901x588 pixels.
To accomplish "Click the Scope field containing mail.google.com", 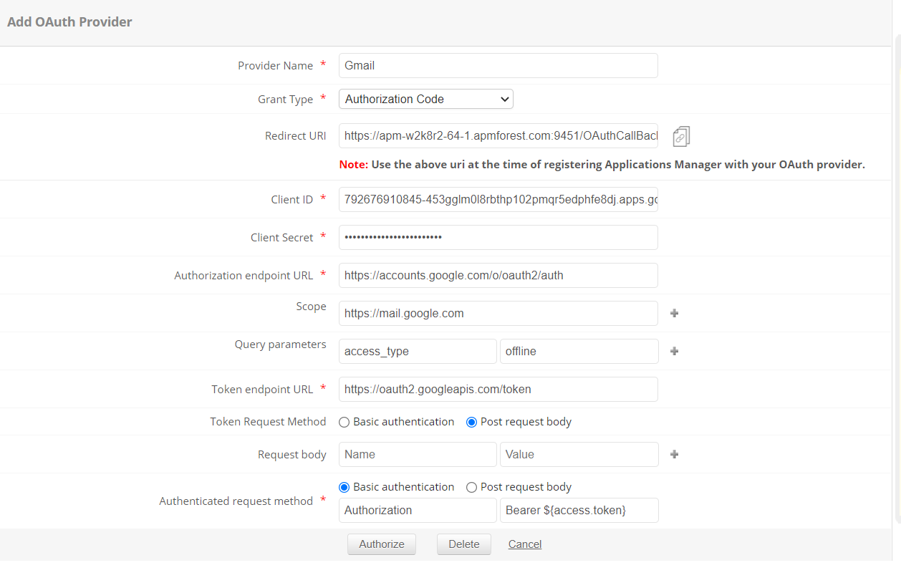I will tap(498, 313).
